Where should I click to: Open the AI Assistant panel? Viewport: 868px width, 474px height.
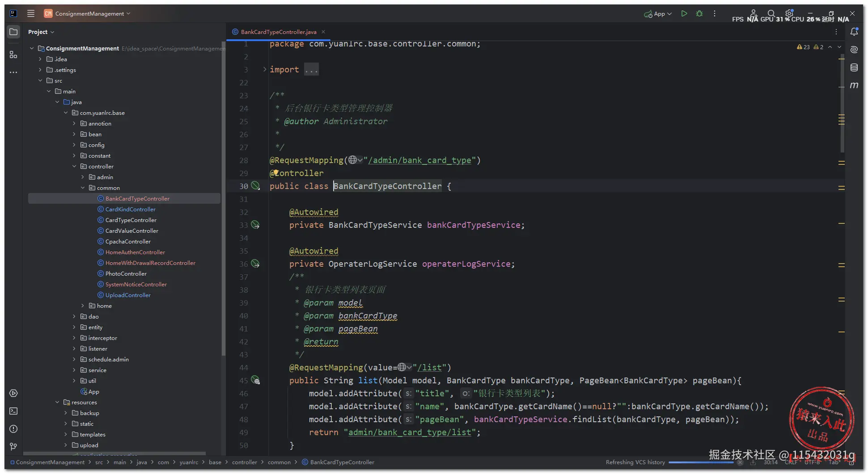point(854,50)
